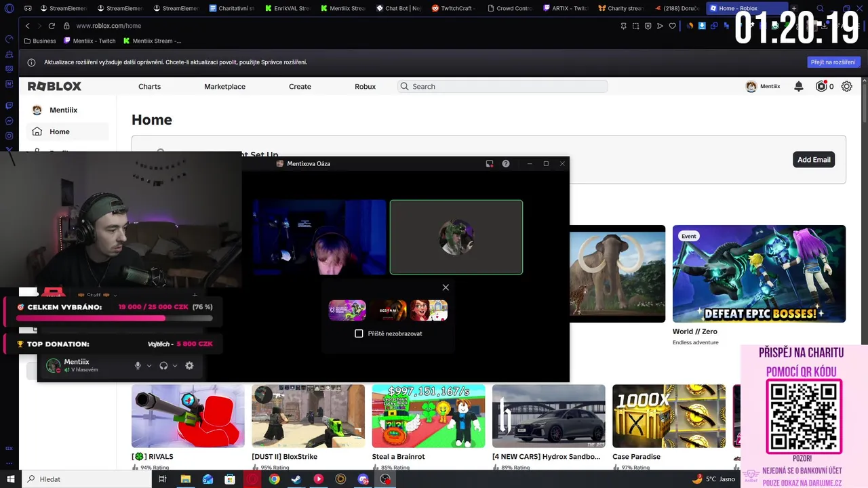Focus the Roblox search field
868x488 pixels.
tap(502, 87)
